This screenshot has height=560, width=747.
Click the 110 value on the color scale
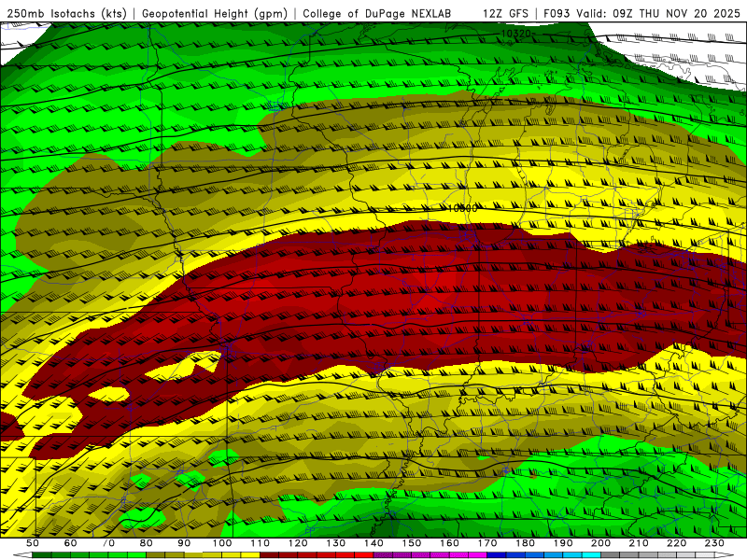pos(261,543)
